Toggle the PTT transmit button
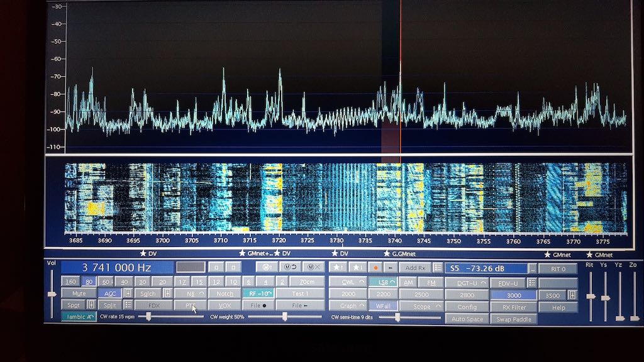 coord(191,305)
